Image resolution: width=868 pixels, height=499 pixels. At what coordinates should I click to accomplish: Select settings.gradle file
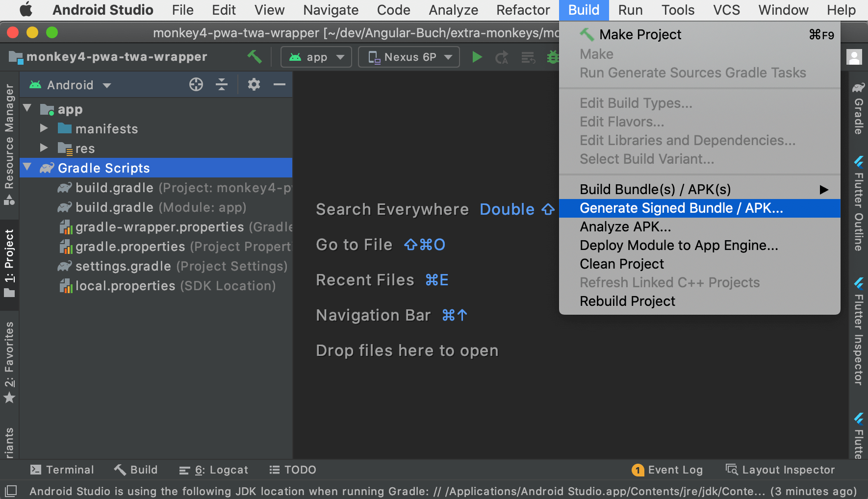156,266
